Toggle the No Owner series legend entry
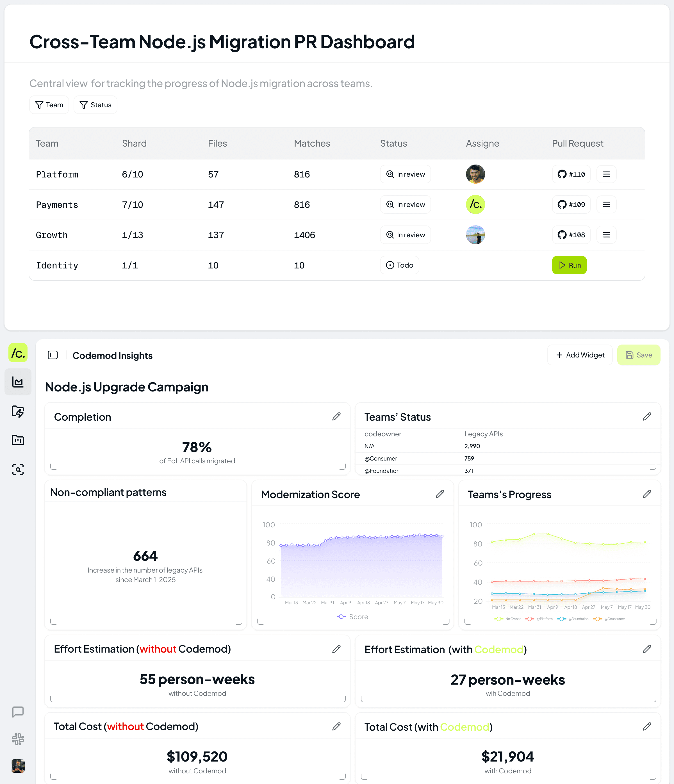The width and height of the screenshot is (674, 784). [x=508, y=619]
